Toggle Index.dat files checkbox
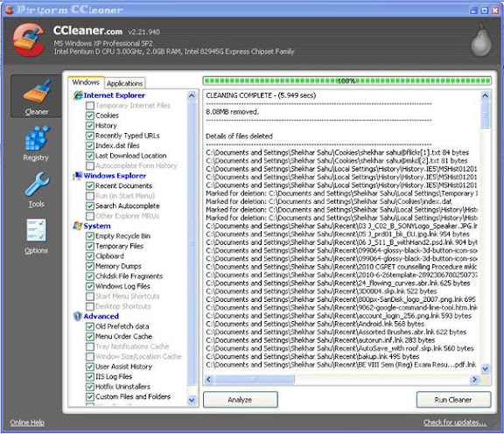This screenshot has height=434, width=504. point(90,145)
